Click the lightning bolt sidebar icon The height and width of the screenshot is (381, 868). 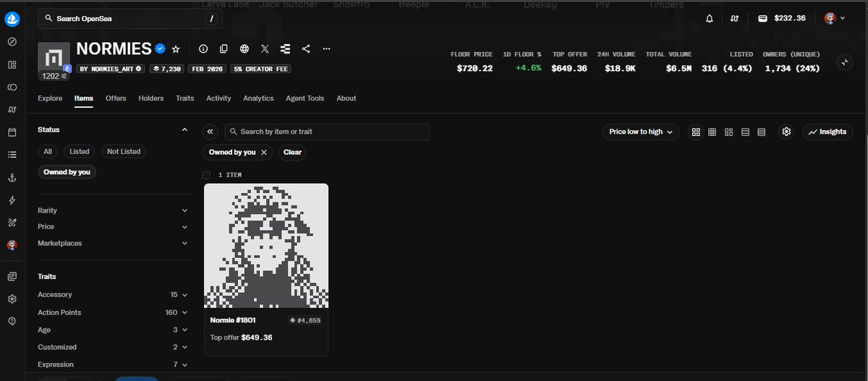coord(12,200)
